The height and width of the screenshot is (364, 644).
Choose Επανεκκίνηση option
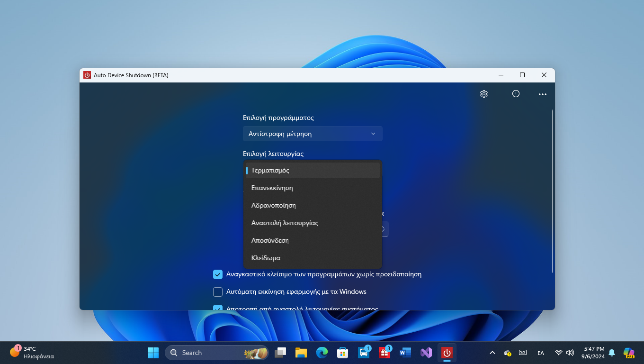[313, 188]
